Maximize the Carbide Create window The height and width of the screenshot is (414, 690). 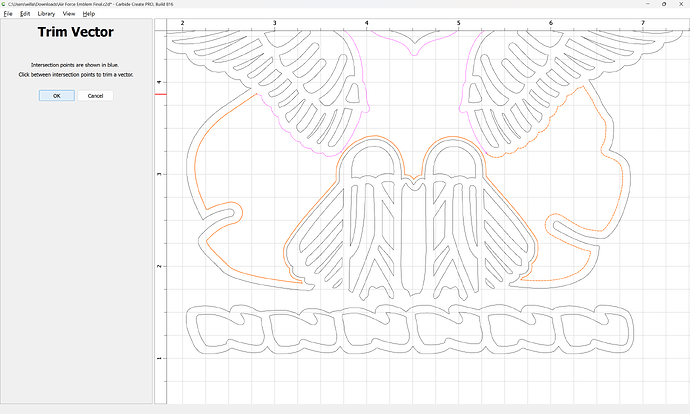click(x=664, y=4)
